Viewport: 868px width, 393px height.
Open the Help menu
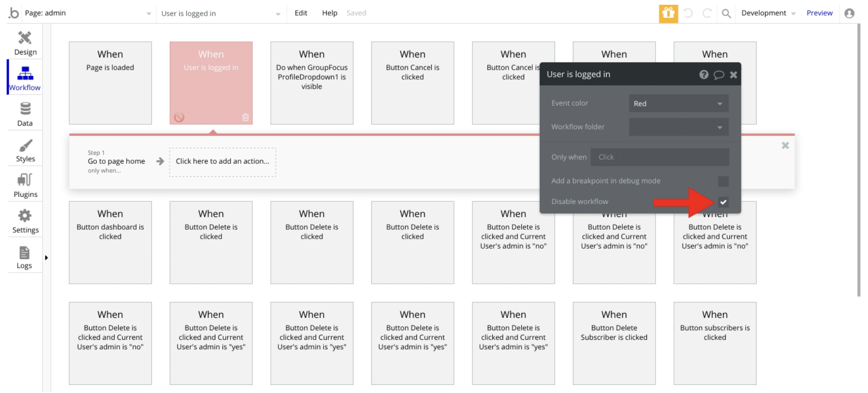click(x=329, y=13)
